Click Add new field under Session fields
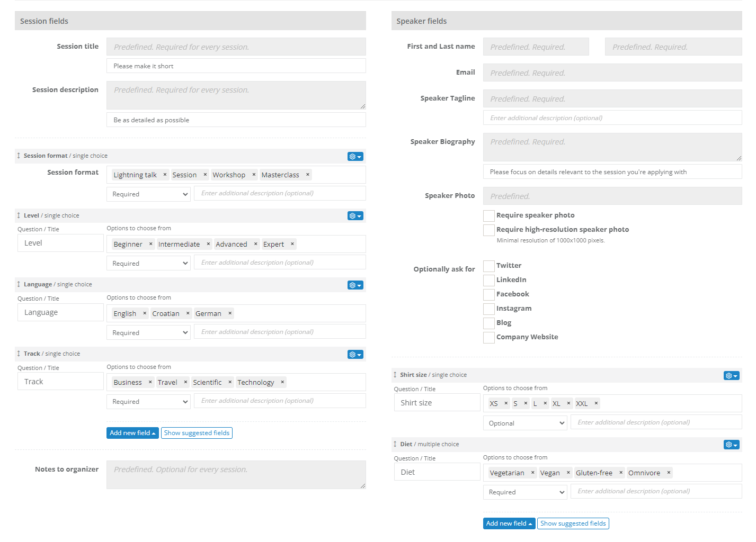This screenshot has height=542, width=756. (132, 433)
